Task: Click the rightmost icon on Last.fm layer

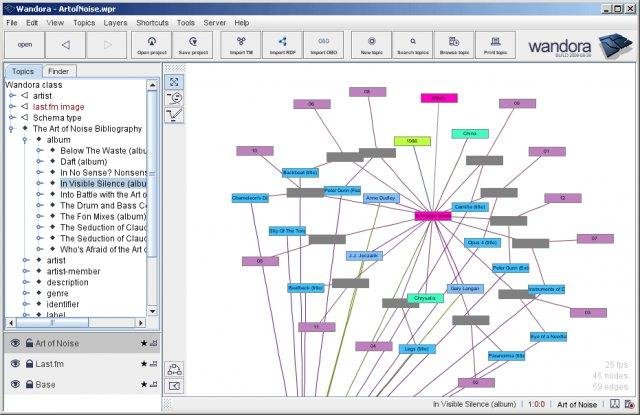Action: [x=153, y=364]
